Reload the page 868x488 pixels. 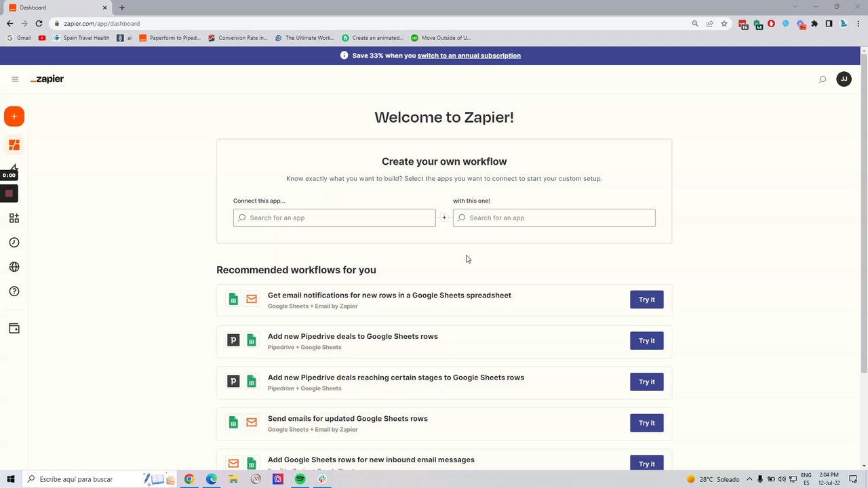click(39, 23)
